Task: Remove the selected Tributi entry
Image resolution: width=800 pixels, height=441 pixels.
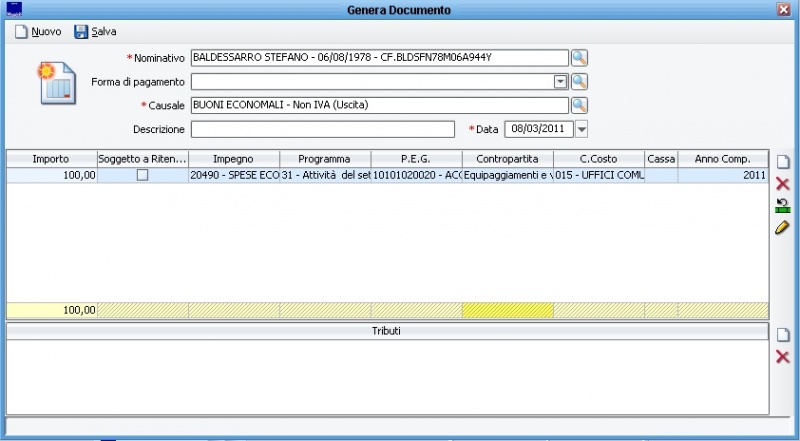Action: click(783, 357)
